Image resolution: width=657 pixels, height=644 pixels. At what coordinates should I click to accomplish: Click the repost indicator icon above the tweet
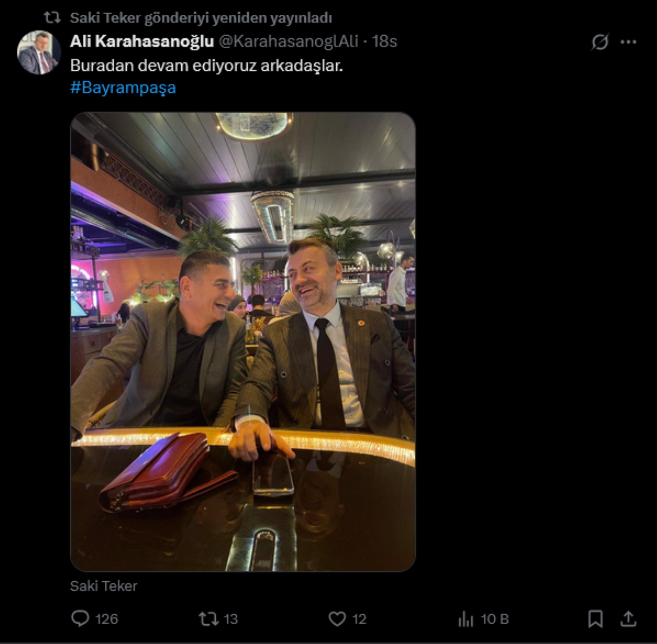(52, 17)
